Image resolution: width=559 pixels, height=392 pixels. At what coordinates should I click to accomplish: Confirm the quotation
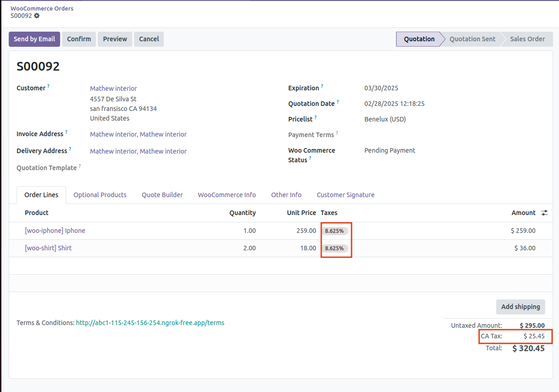[79, 39]
